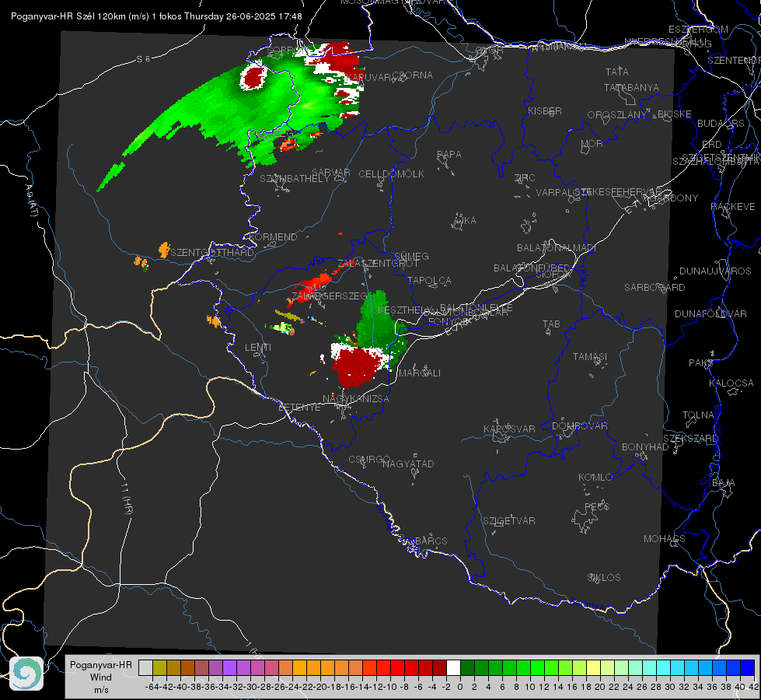Click the BONYHAD city label
This screenshot has height=700, width=761.
pyautogui.click(x=645, y=447)
